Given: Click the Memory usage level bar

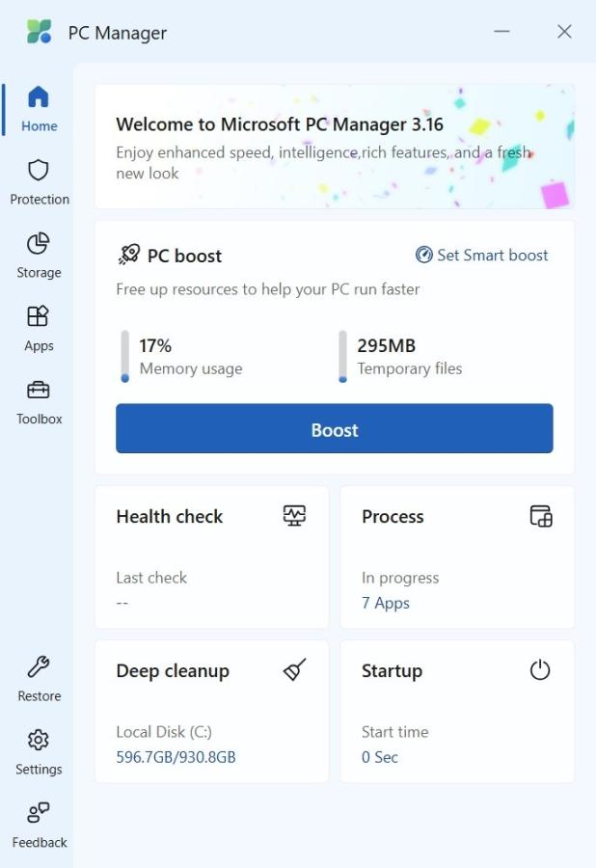Looking at the screenshot, I should click(125, 356).
